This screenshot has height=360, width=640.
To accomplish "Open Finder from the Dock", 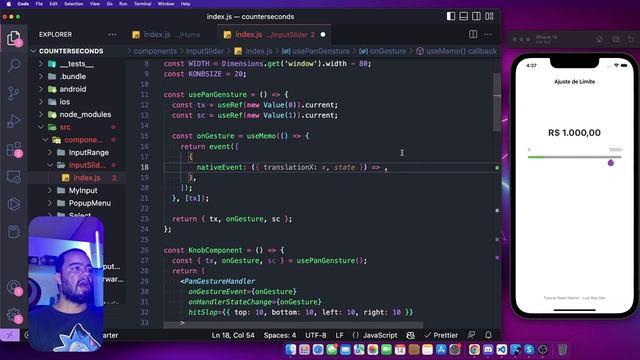I will [291, 349].
